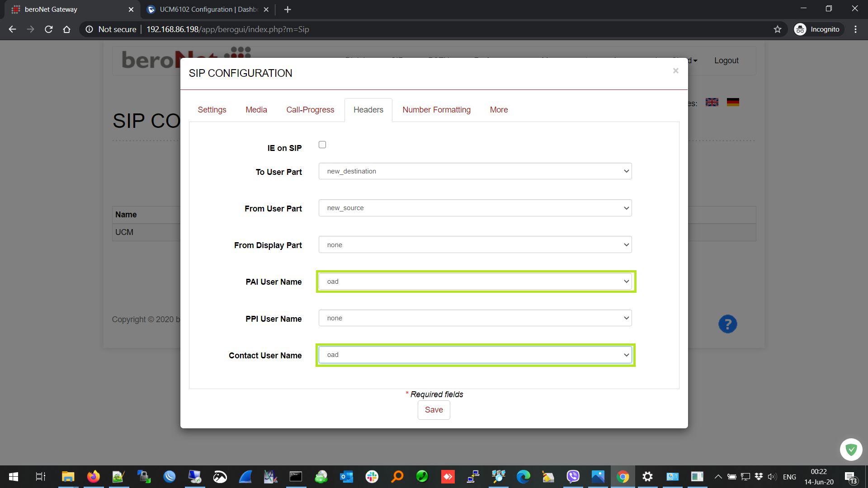Switch to the Number Formatting tab

[436, 110]
